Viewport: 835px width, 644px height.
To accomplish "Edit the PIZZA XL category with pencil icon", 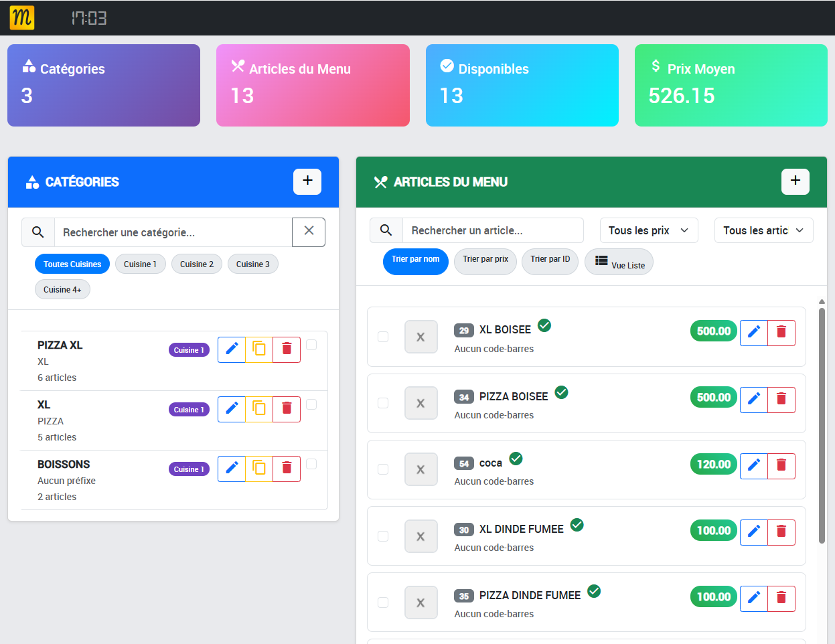I will (231, 349).
